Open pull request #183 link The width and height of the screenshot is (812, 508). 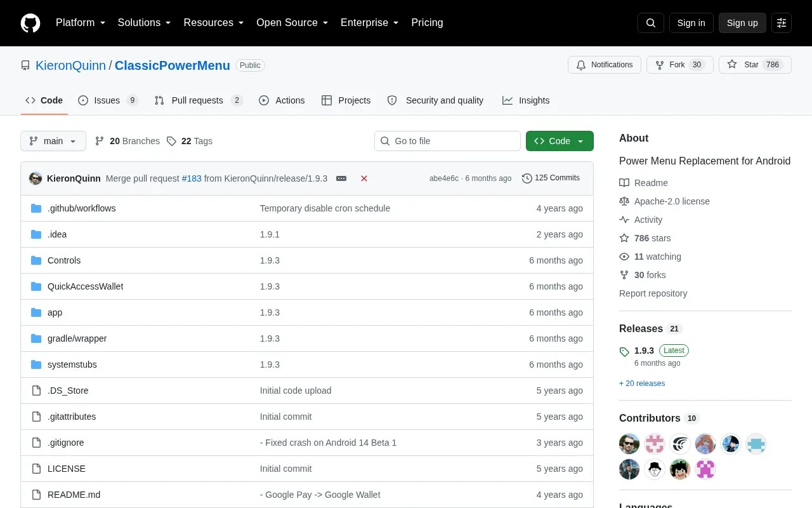(x=192, y=178)
